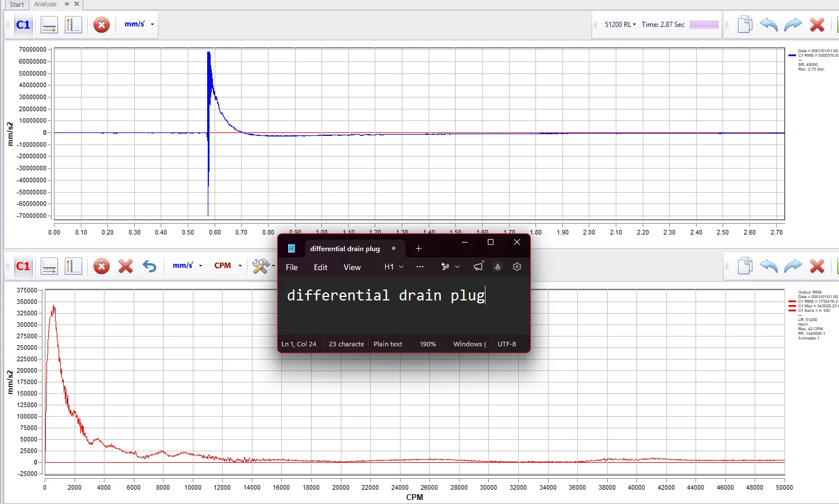Open Notepad settings gear
This screenshot has height=504, width=839.
pos(517,267)
